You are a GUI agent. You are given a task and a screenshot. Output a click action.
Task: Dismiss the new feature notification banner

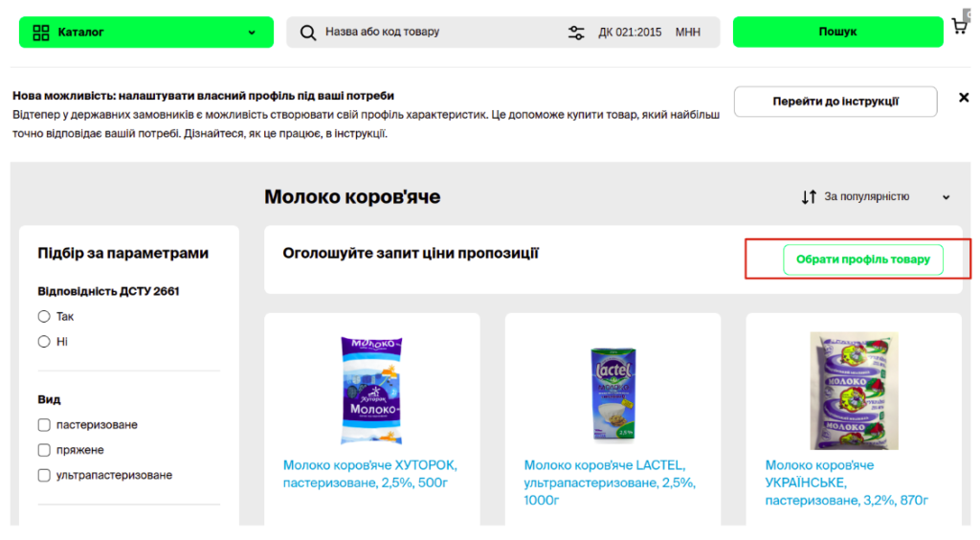[964, 98]
